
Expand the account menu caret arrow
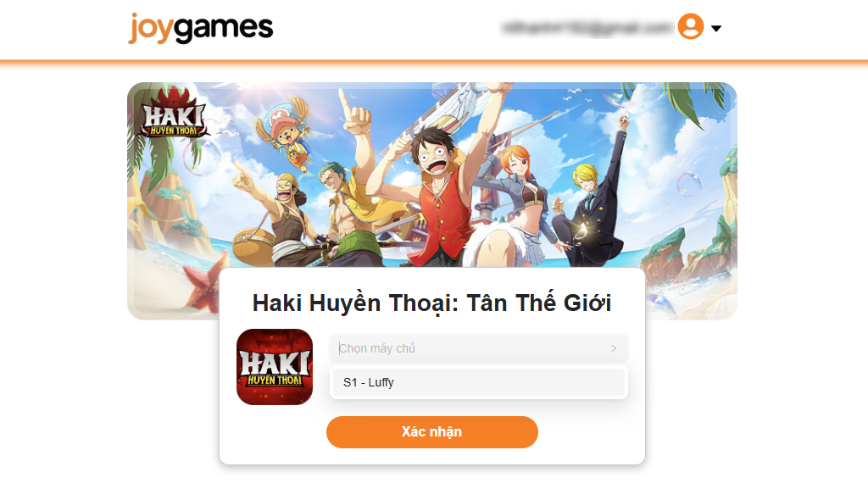715,28
